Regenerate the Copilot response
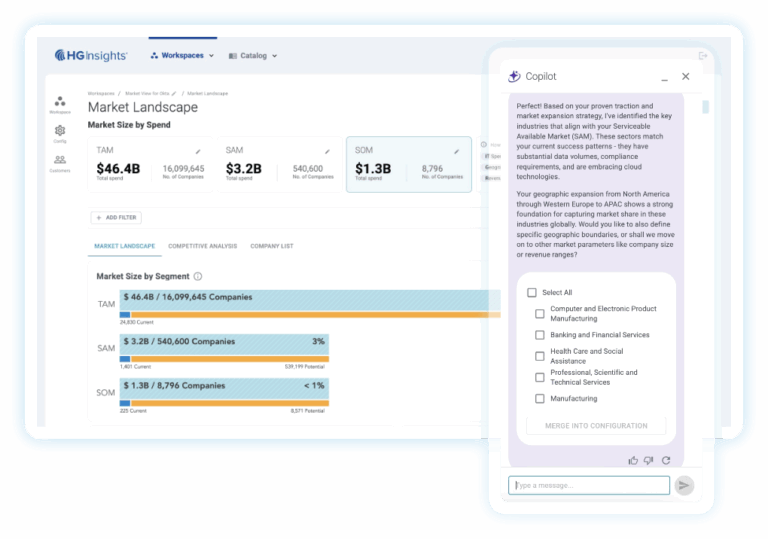Image resolution: width=768 pixels, height=539 pixels. tap(666, 461)
